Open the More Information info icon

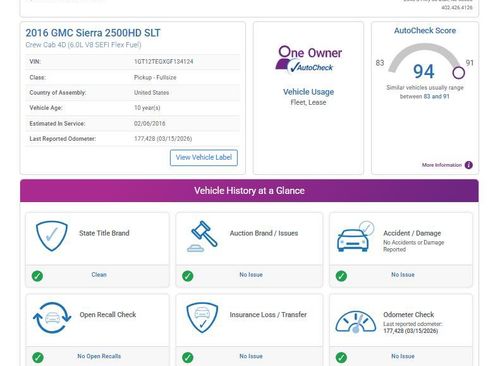469,165
